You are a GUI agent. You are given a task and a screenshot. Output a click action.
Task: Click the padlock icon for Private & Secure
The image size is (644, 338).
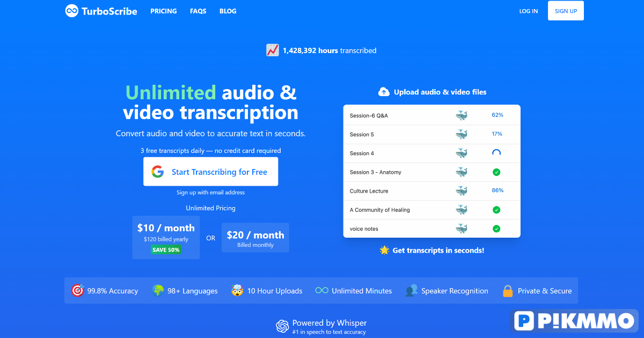coord(508,290)
